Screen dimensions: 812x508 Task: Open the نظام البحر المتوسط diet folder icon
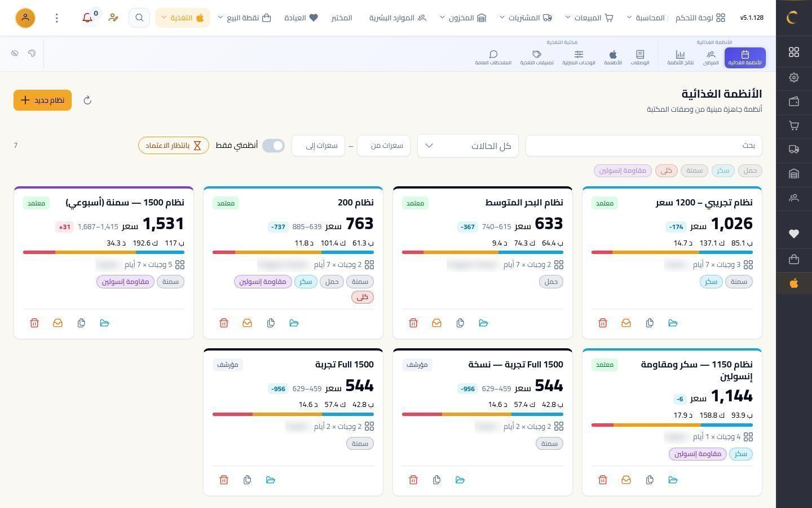pos(483,323)
